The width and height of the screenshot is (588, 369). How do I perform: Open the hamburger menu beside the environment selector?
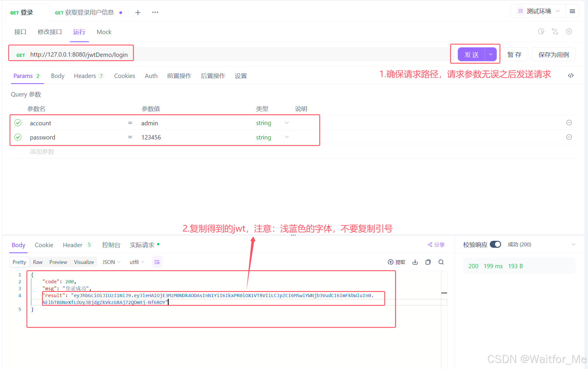coord(572,11)
